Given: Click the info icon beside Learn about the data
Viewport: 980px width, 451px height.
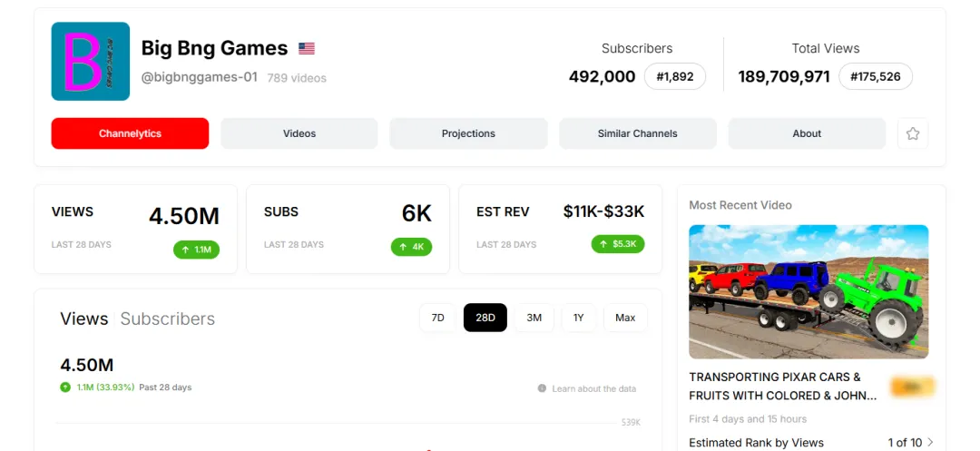Looking at the screenshot, I should pyautogui.click(x=542, y=388).
